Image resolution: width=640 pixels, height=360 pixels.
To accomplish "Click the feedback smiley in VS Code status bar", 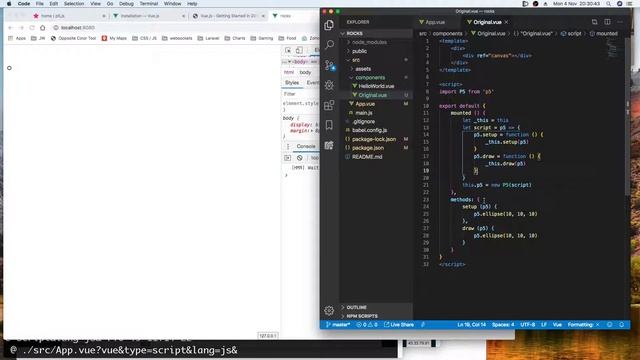I will [609, 325].
